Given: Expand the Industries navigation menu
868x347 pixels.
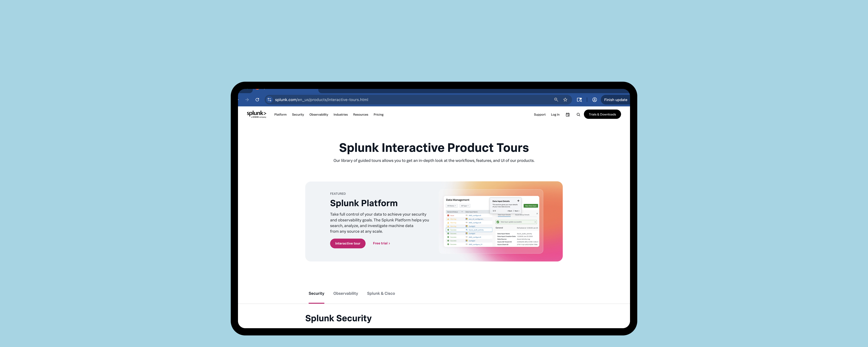Looking at the screenshot, I should 340,114.
